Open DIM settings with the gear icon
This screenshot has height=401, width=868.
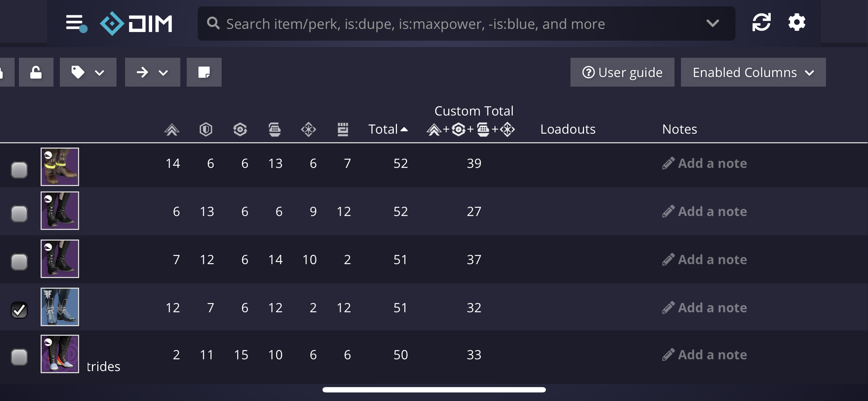797,22
